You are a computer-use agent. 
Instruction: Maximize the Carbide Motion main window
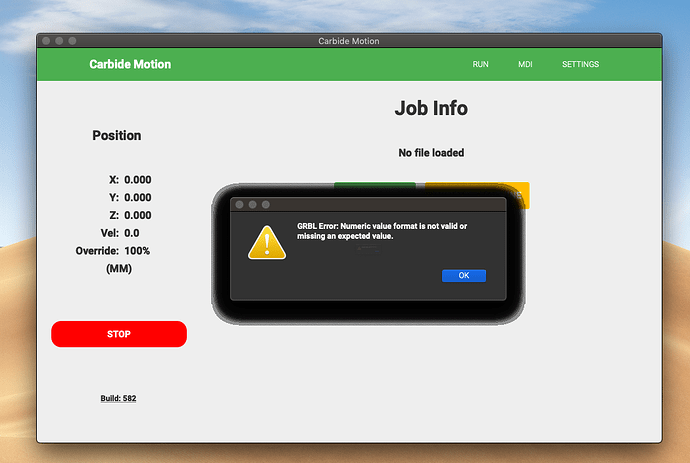click(73, 41)
